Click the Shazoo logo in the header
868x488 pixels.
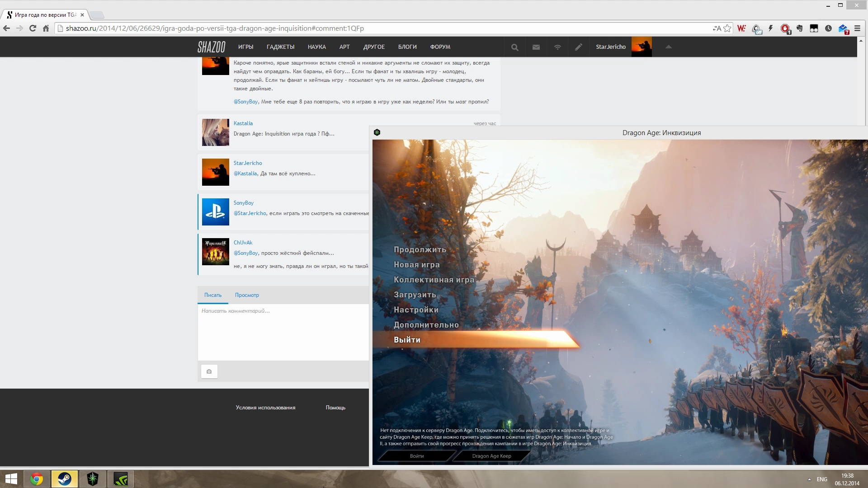coord(211,47)
